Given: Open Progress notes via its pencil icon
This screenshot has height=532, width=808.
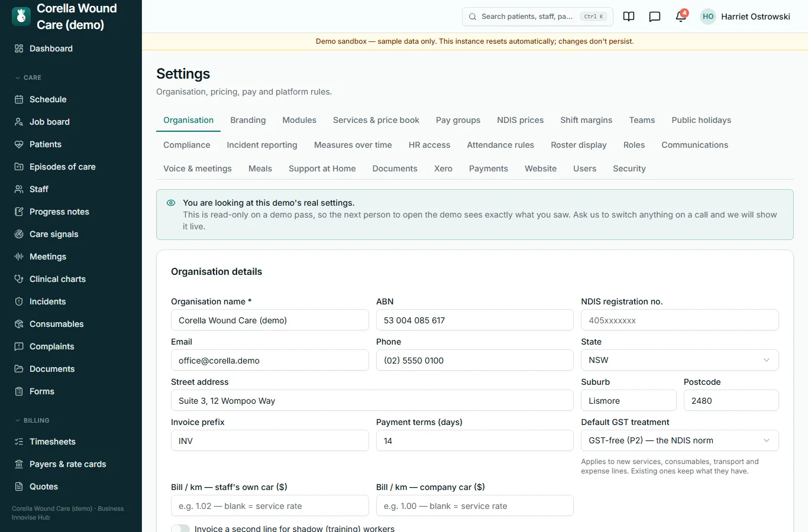Looking at the screenshot, I should pyautogui.click(x=19, y=212).
